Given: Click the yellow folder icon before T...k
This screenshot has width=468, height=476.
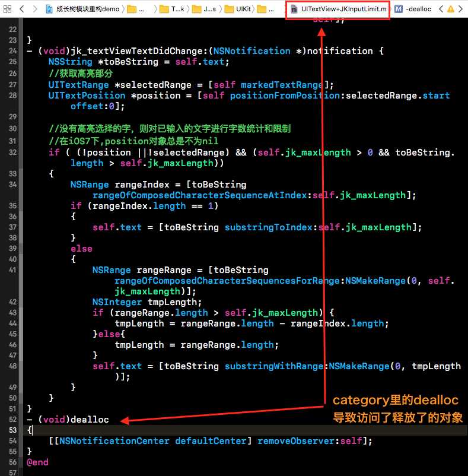Looking at the screenshot, I should point(164,9).
